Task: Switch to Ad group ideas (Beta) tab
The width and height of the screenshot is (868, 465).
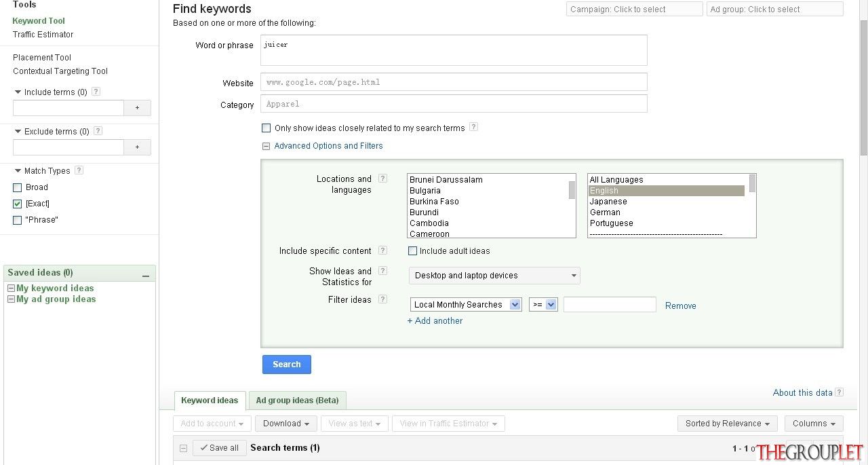Action: [298, 401]
